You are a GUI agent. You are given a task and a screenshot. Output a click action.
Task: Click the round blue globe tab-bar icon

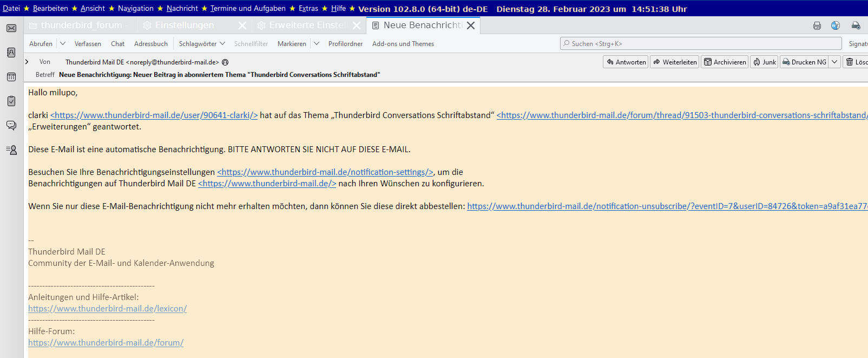(836, 25)
